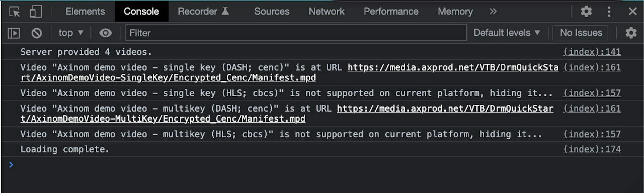Image resolution: width=644 pixels, height=193 pixels.
Task: Open the (index):141 source link
Action: click(592, 52)
